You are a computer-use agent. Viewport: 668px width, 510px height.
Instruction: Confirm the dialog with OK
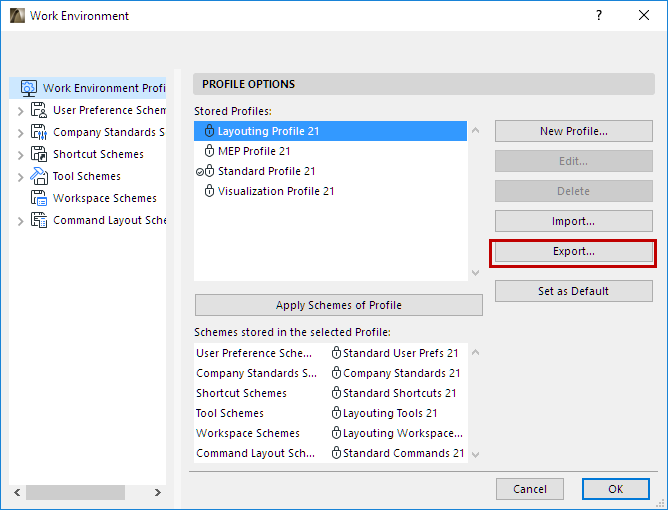(615, 489)
